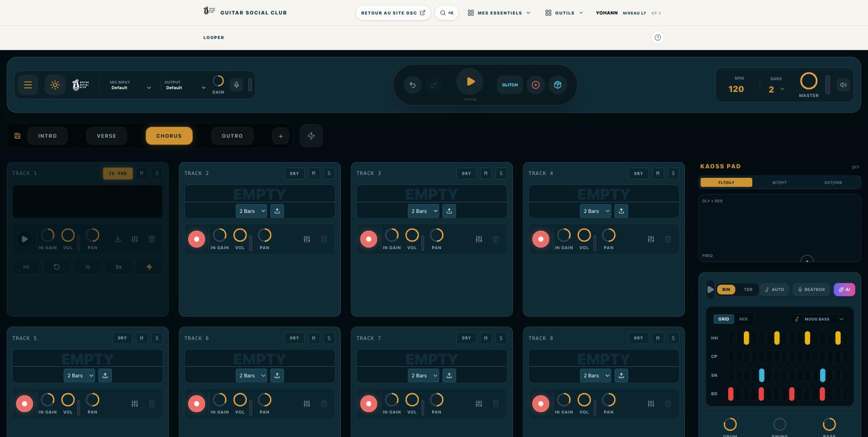The width and height of the screenshot is (868, 437).
Task: Arm record on Track 5
Action: tap(24, 404)
